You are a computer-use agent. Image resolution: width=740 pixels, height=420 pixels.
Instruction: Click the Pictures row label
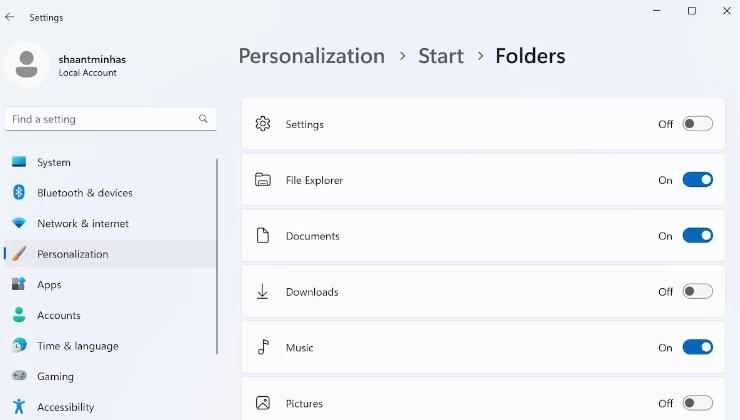point(304,403)
